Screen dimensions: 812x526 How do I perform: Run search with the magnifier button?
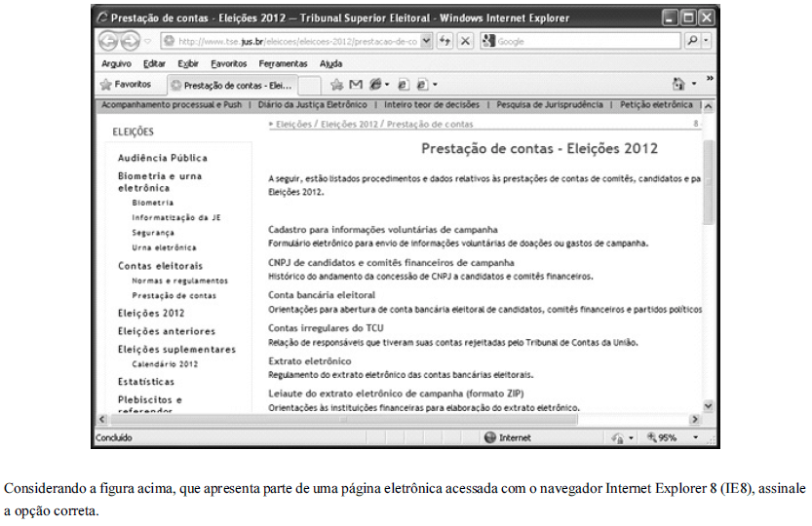point(692,41)
